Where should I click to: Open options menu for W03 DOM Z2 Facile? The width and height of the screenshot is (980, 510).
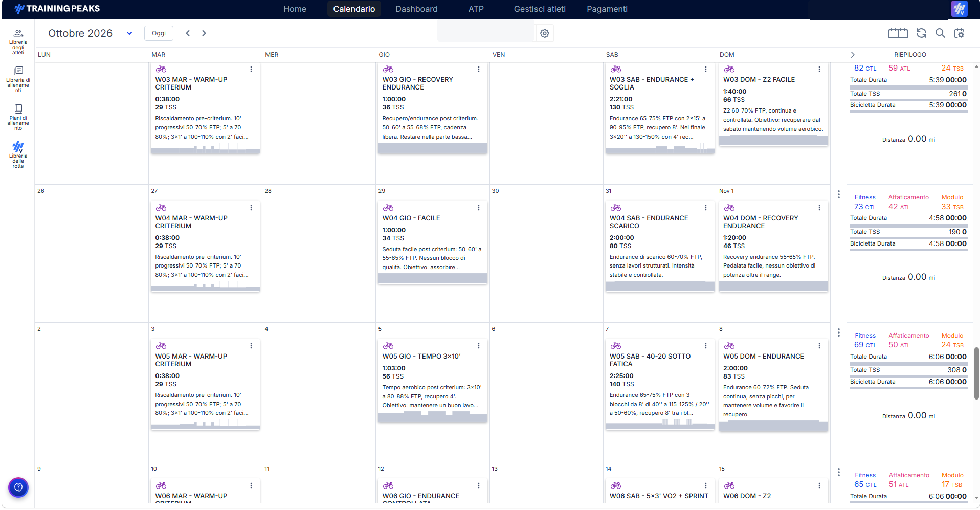click(819, 69)
